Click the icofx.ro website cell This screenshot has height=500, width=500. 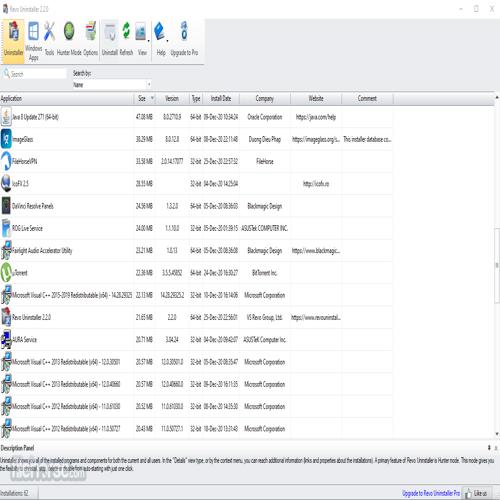pyautogui.click(x=316, y=184)
